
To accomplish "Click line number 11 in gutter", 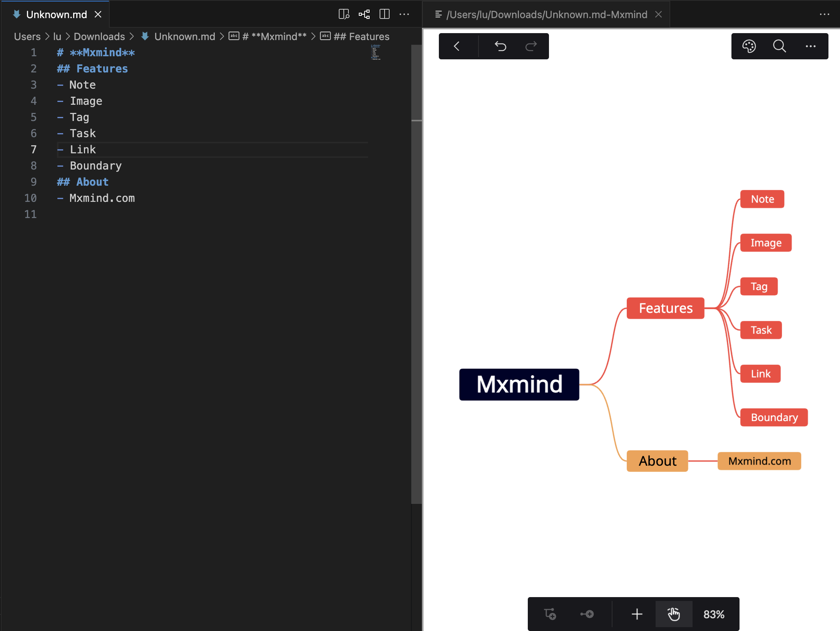I will (30, 214).
